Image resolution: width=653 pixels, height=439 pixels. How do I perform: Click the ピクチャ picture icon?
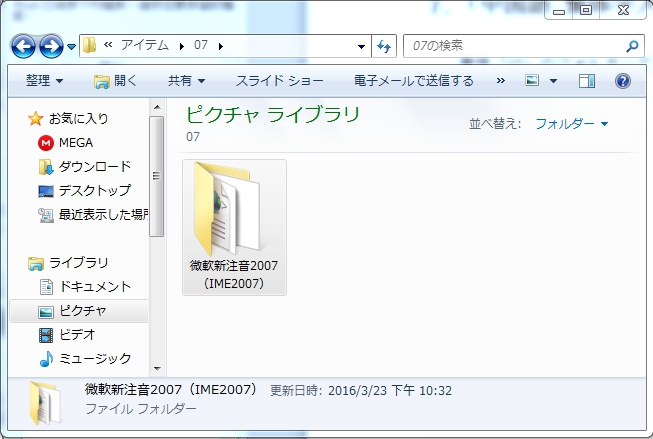pyautogui.click(x=46, y=312)
